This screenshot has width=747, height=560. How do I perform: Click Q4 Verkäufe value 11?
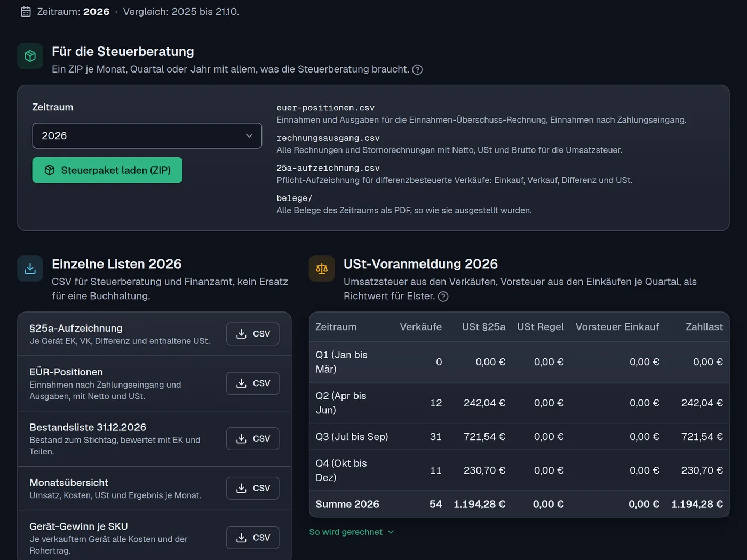[x=436, y=470]
